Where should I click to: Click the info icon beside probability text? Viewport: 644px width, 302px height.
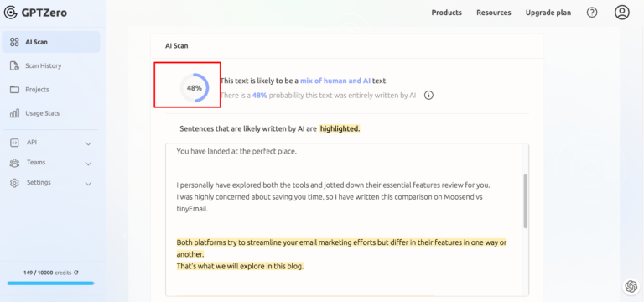(x=428, y=96)
